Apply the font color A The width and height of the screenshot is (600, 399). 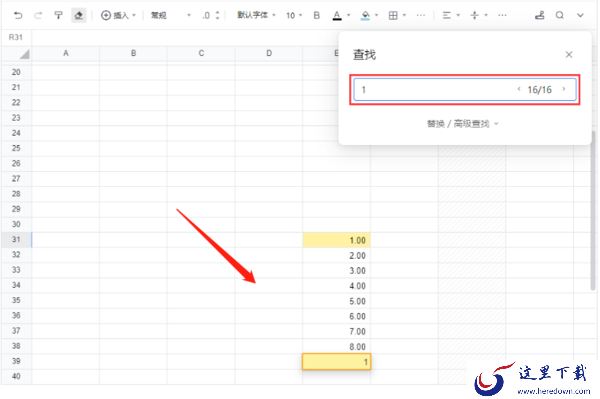coord(337,15)
